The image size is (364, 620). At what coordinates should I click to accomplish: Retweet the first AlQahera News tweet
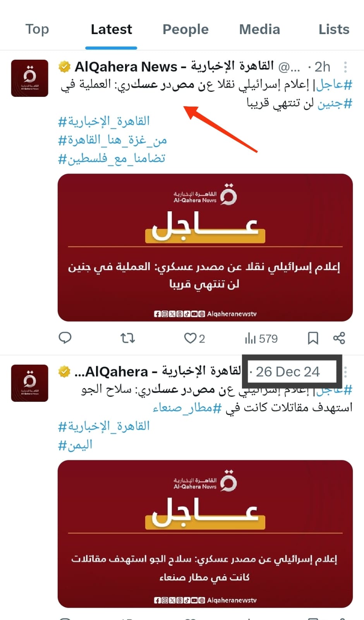pyautogui.click(x=127, y=338)
